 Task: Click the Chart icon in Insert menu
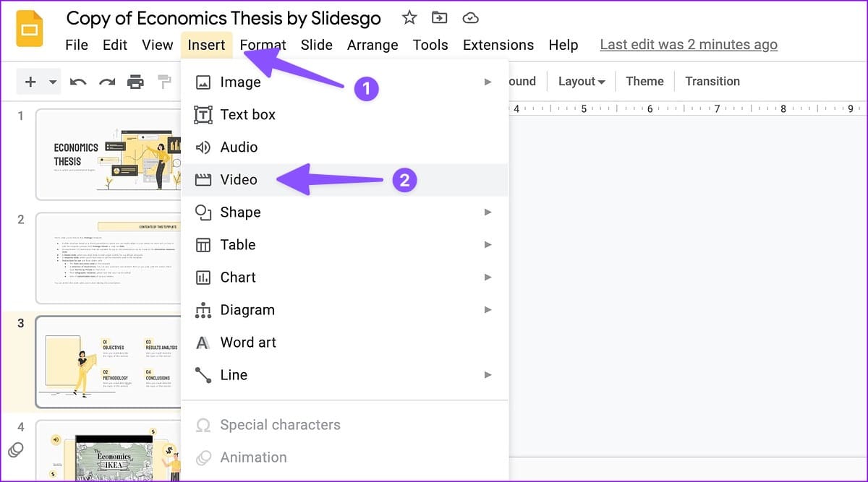(203, 277)
